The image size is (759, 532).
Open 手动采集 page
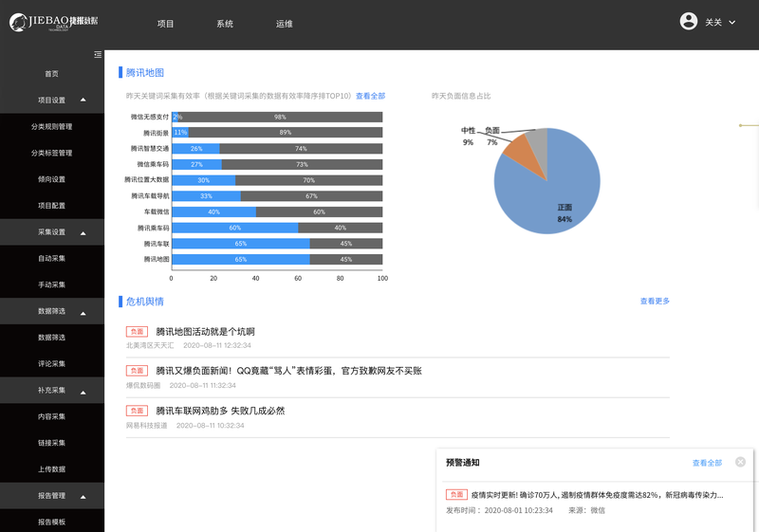(52, 284)
